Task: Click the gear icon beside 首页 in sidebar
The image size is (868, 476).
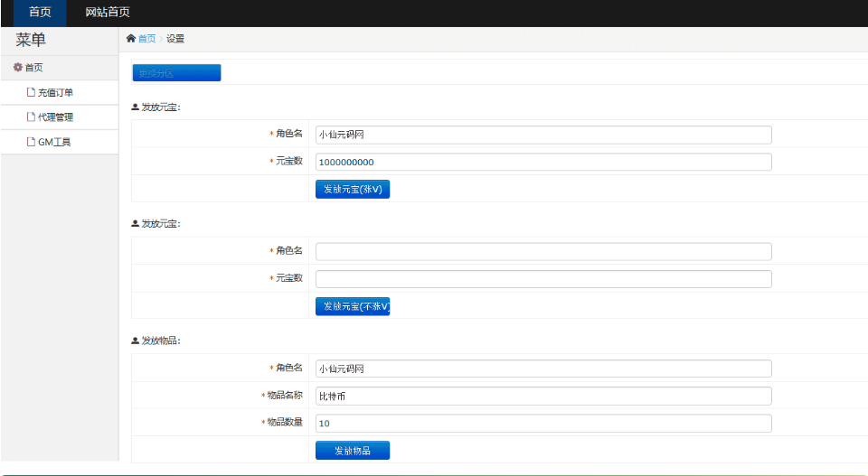Action: tap(17, 68)
